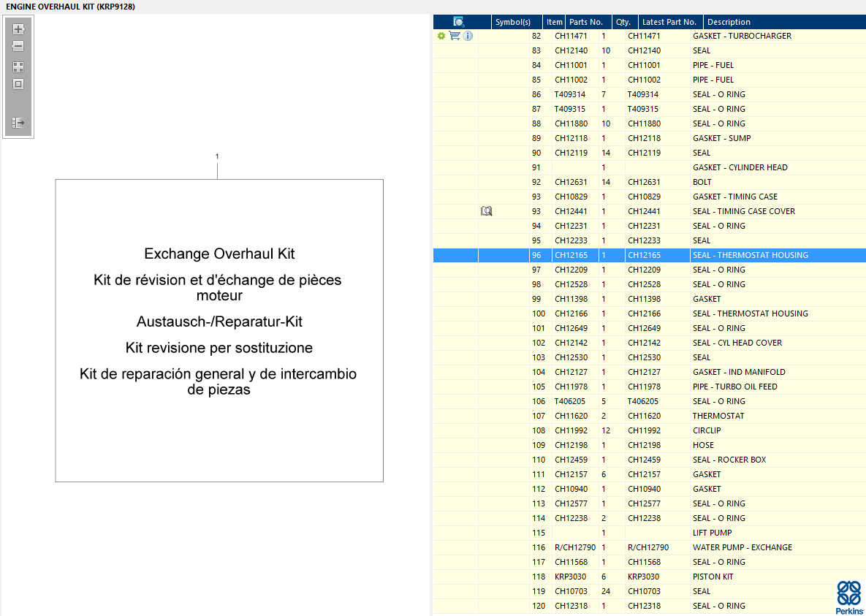Click part number CH12577
The height and width of the screenshot is (616, 866).
[x=571, y=503]
